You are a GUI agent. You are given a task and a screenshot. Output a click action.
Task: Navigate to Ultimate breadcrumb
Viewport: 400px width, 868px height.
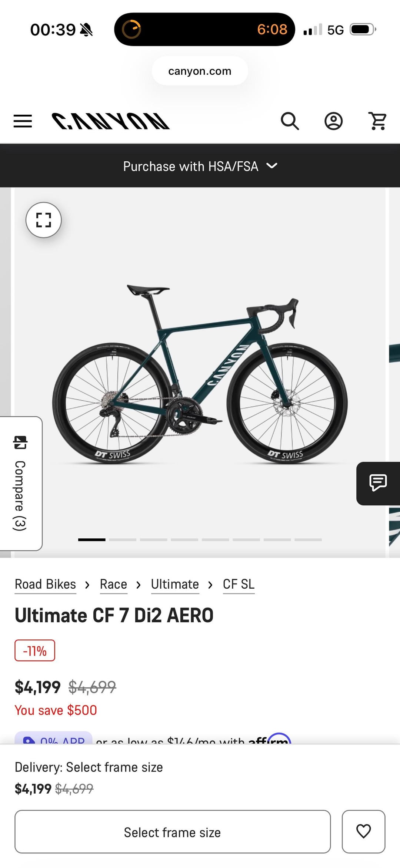[x=175, y=584]
